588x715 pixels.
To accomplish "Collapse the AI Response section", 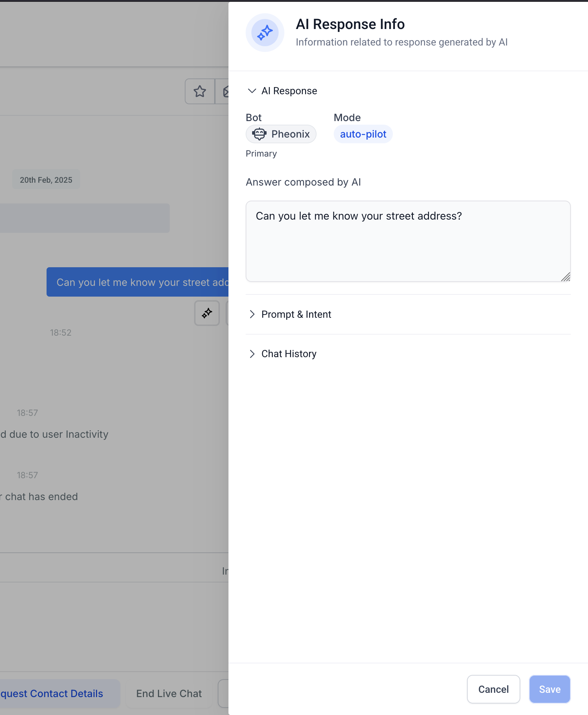I will coord(252,91).
